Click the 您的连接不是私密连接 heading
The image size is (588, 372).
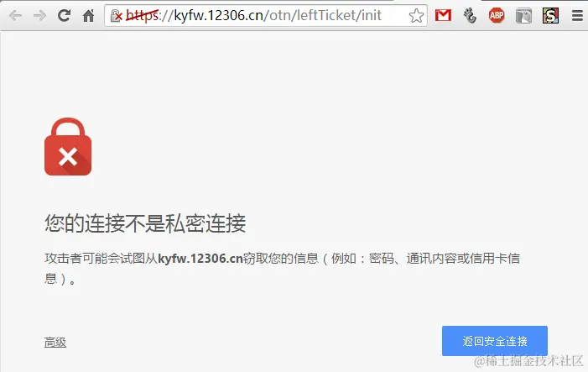(145, 223)
